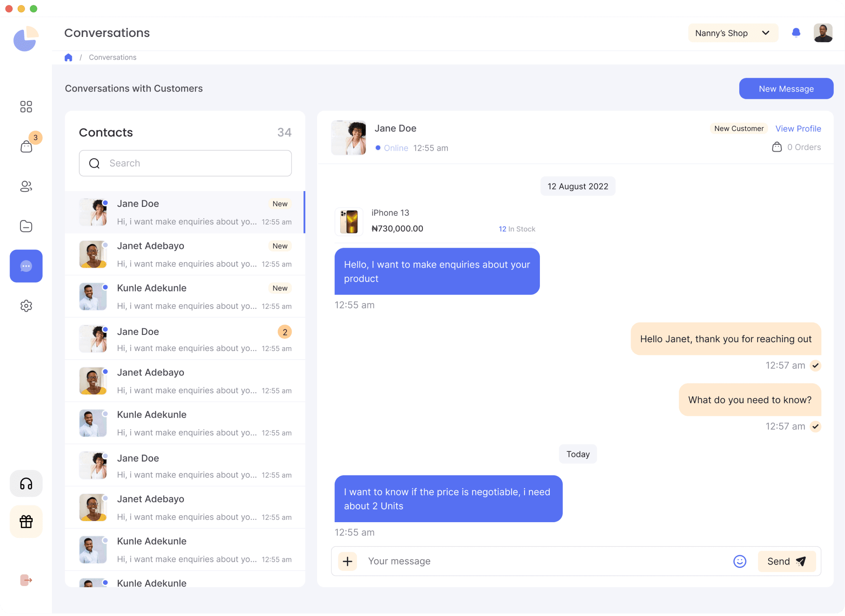Click the headphones support icon
Screen dimensions: 845x616
(26, 483)
